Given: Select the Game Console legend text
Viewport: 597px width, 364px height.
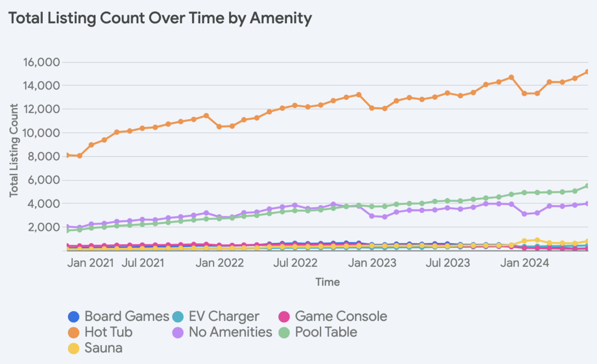Looking at the screenshot, I should coord(341,317).
